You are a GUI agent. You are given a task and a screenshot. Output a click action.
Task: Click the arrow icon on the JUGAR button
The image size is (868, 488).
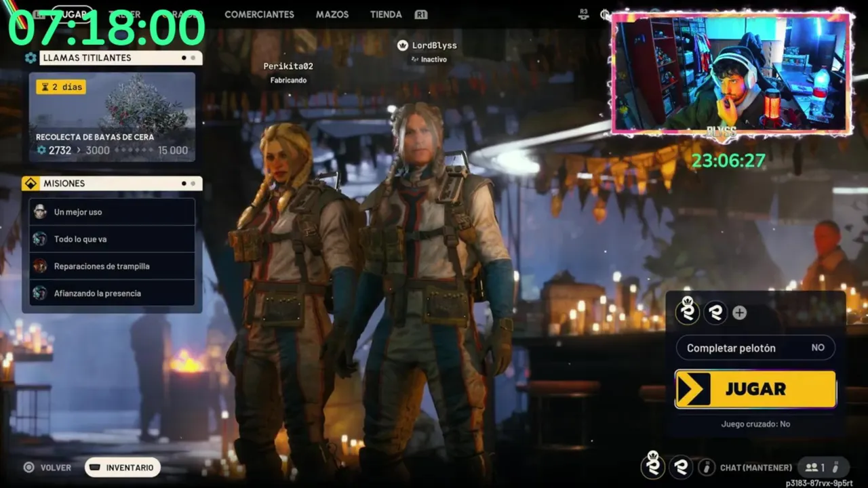(692, 389)
